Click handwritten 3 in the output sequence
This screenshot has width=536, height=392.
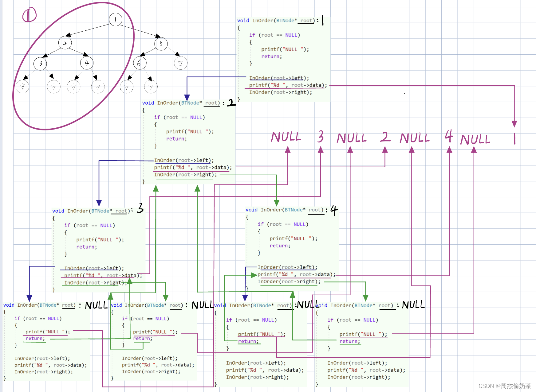coord(321,137)
